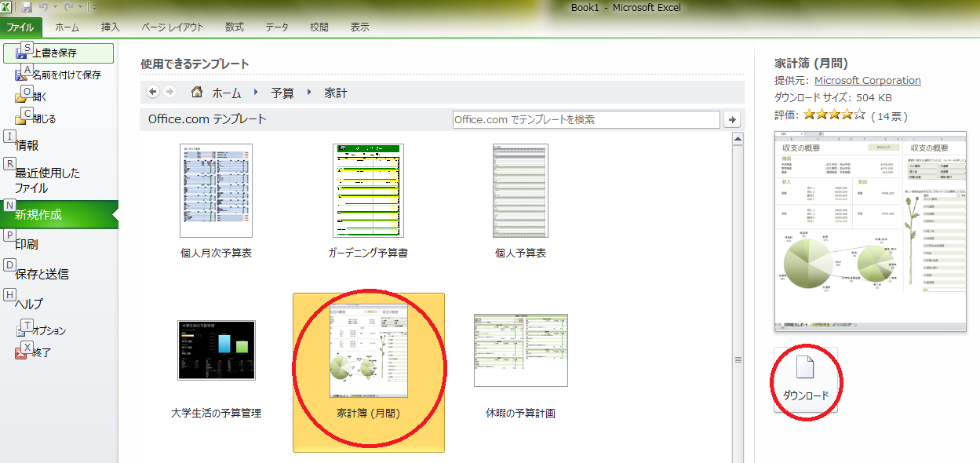980x463 pixels.
Task: Click the forward navigation arrow in templates
Action: [169, 92]
